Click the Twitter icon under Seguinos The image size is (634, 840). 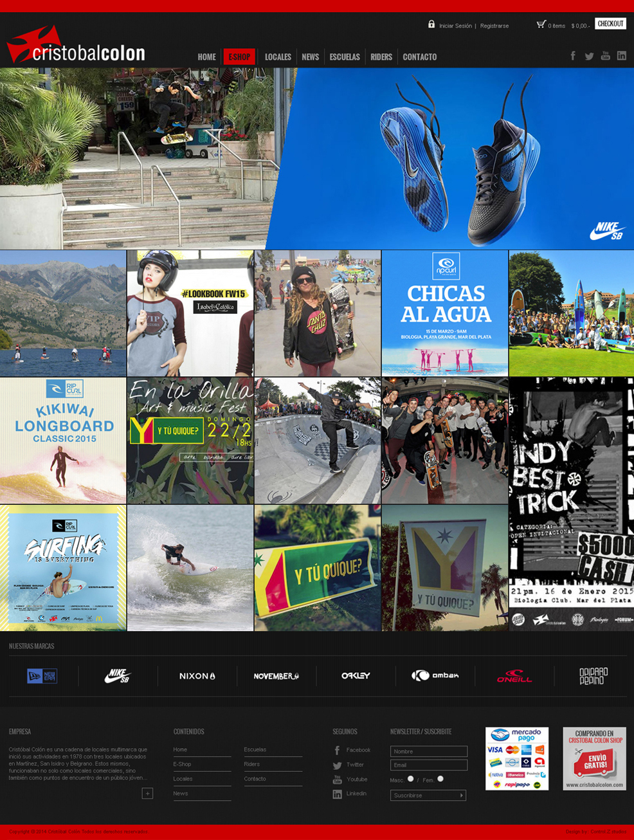point(337,765)
